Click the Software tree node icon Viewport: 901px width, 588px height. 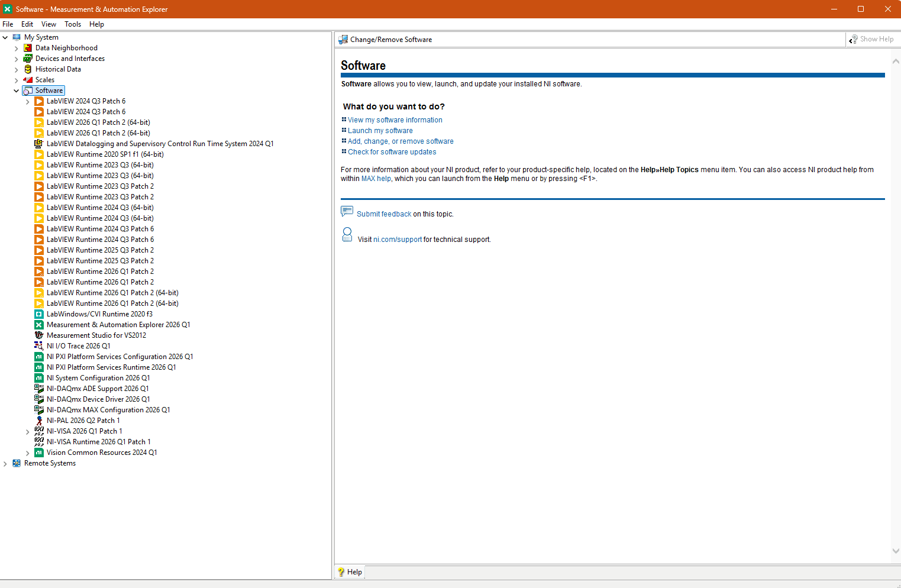pyautogui.click(x=28, y=91)
